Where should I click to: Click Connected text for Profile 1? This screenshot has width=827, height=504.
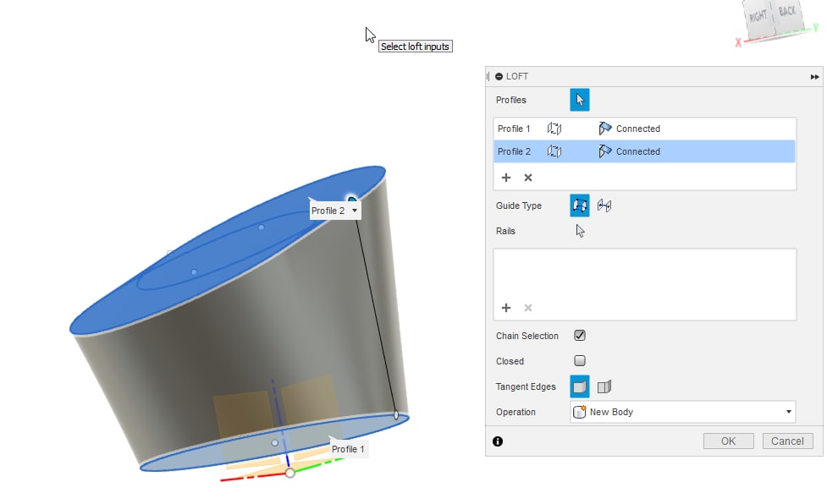(638, 129)
